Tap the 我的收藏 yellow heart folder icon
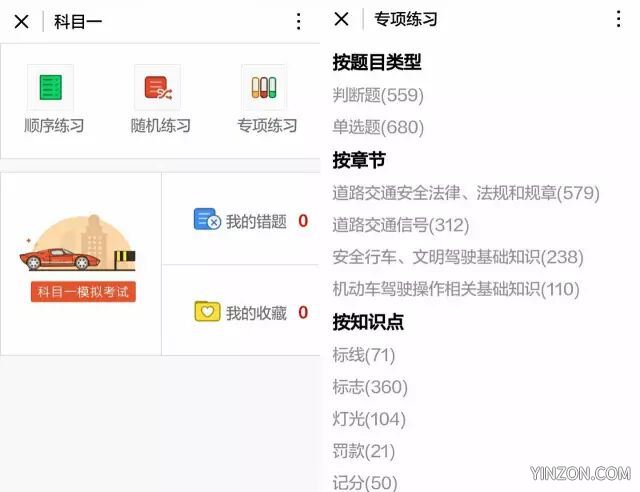The height and width of the screenshot is (492, 640). (x=207, y=312)
